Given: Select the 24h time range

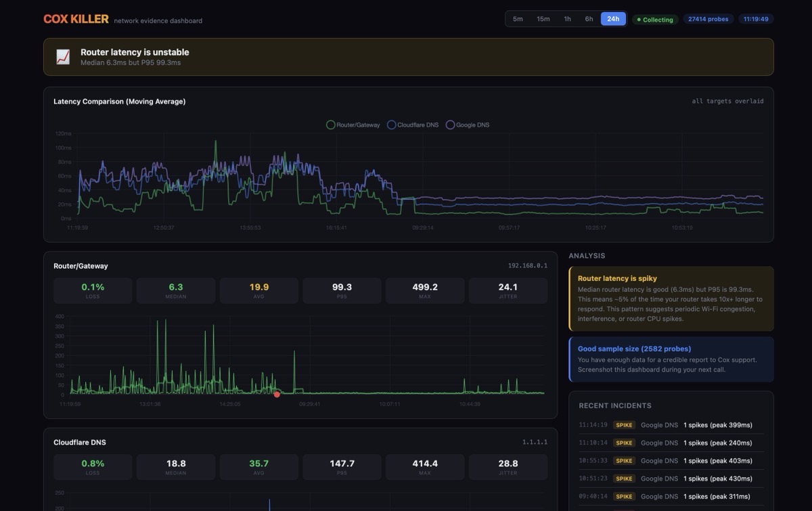Looking at the screenshot, I should pyautogui.click(x=613, y=19).
